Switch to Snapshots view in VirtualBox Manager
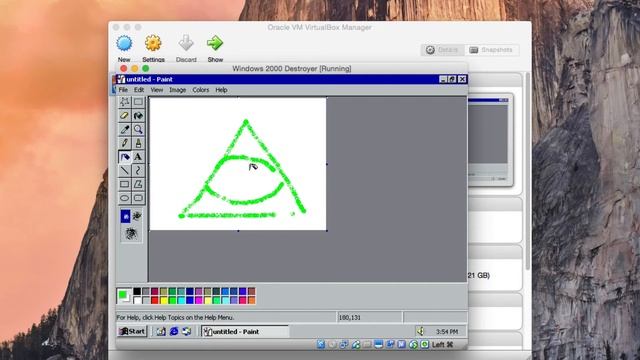The image size is (640, 360). click(x=492, y=50)
